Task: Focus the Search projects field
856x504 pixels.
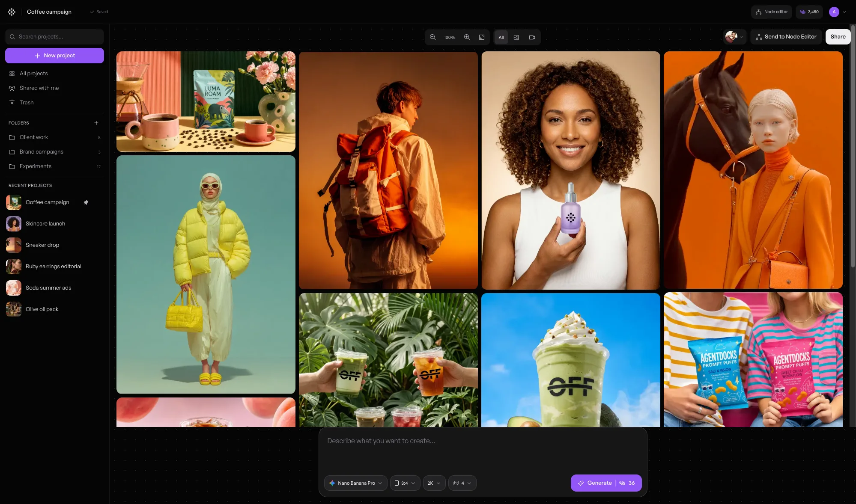Action: (x=54, y=37)
